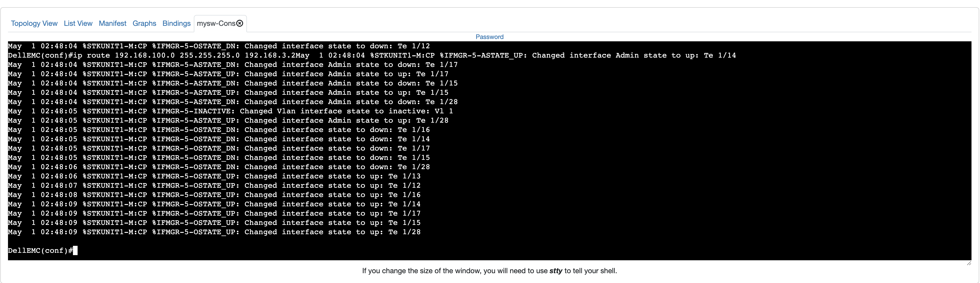Click the OSTATE_UP line for Te 1/15
Image resolution: width=980 pixels, height=283 pixels.
214,223
